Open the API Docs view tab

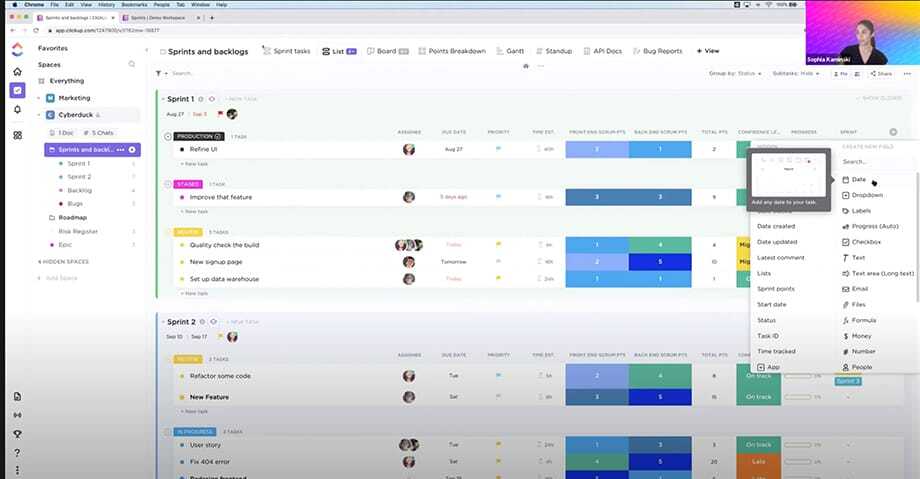coord(603,51)
